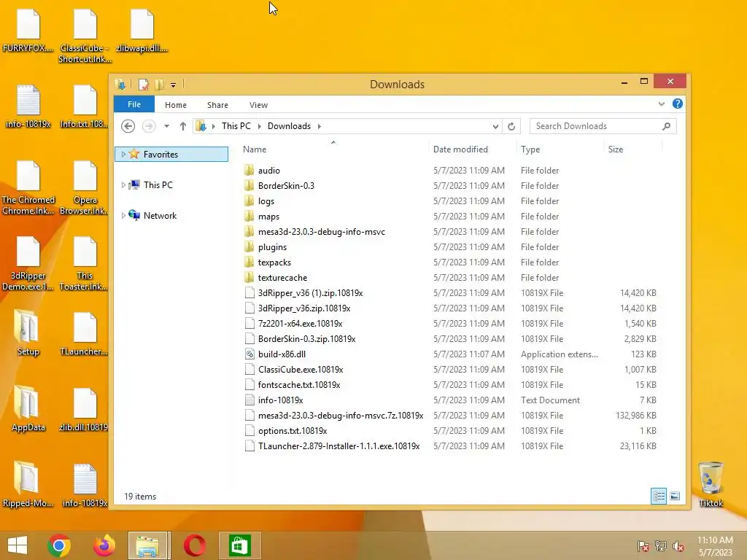Click This PC in address breadcrumb
Screen dimensions: 747x560
click(236, 126)
